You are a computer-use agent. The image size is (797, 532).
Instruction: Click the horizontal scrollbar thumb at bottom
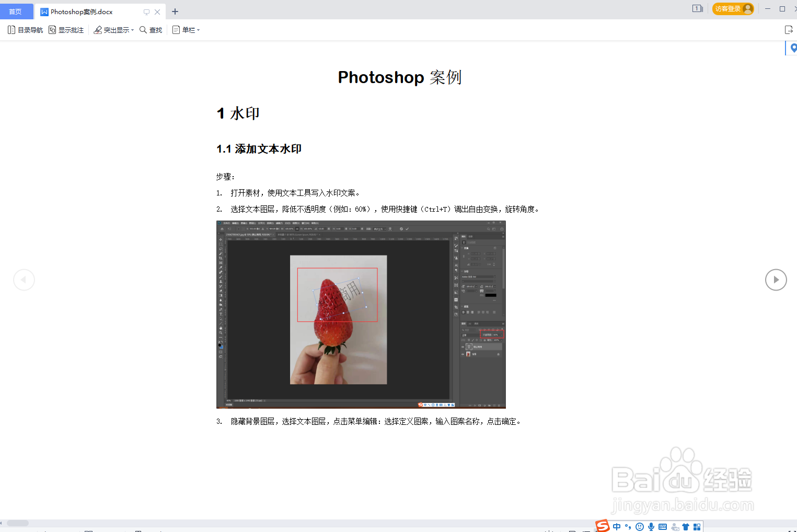pos(18,523)
